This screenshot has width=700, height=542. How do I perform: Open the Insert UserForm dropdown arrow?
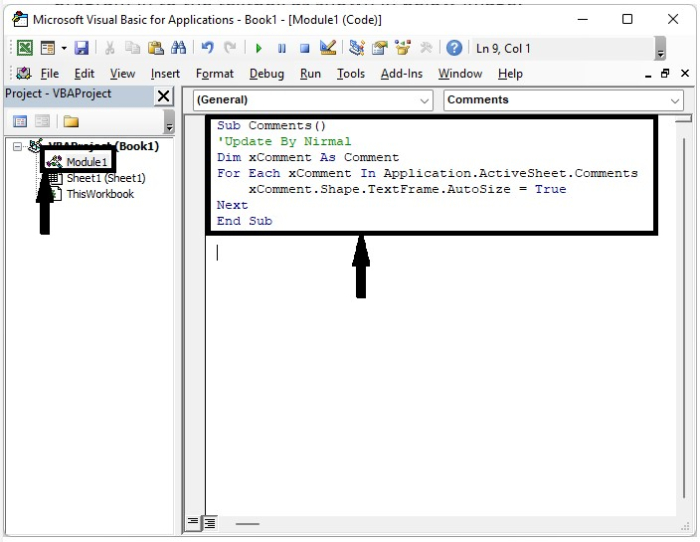[64, 48]
